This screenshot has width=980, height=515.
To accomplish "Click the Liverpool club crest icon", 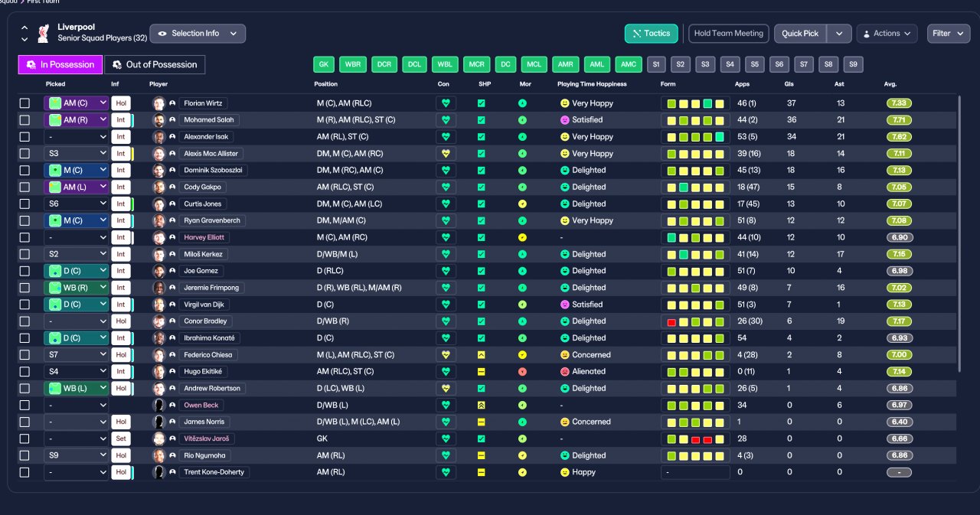I will [44, 32].
